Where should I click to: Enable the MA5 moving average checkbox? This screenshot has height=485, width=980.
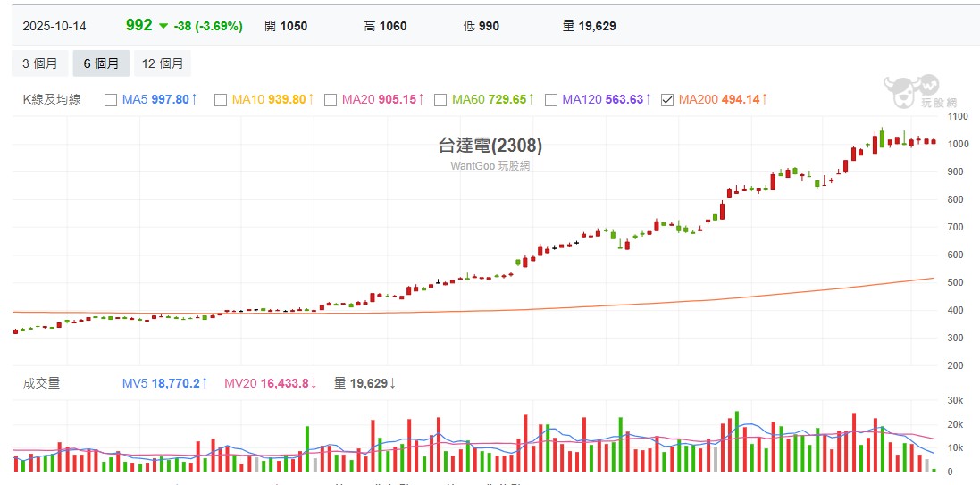[x=111, y=99]
